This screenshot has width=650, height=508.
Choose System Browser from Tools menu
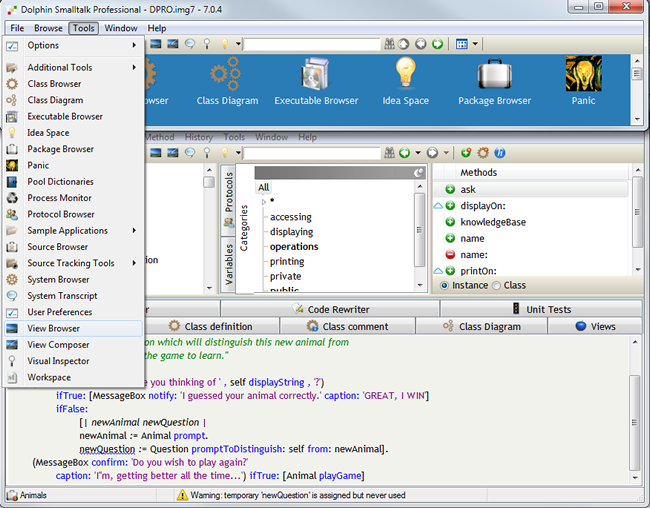tap(74, 280)
